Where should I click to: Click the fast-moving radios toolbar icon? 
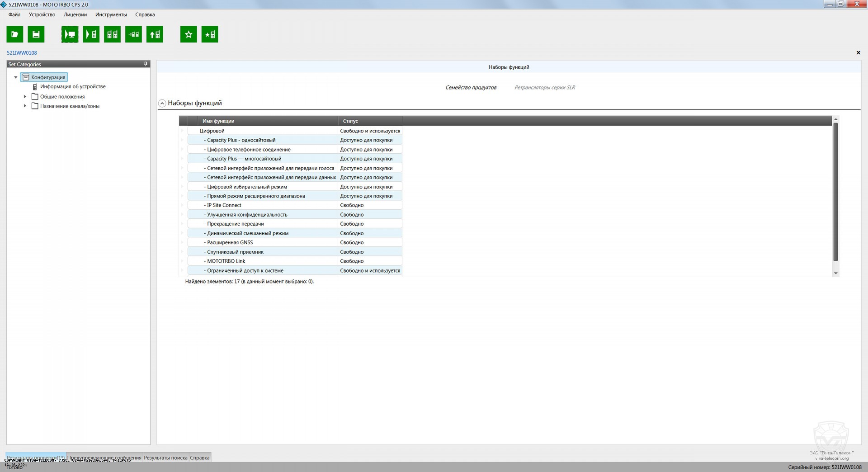pos(133,34)
